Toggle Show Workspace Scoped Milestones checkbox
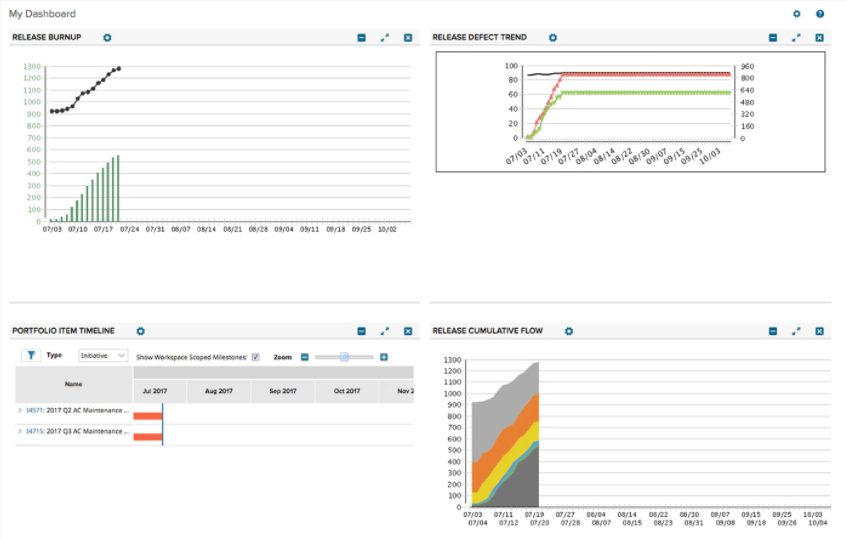 pyautogui.click(x=256, y=356)
